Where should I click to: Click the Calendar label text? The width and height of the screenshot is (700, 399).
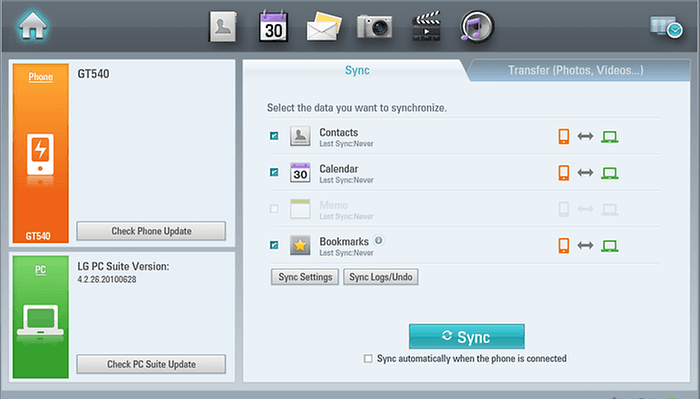click(338, 169)
